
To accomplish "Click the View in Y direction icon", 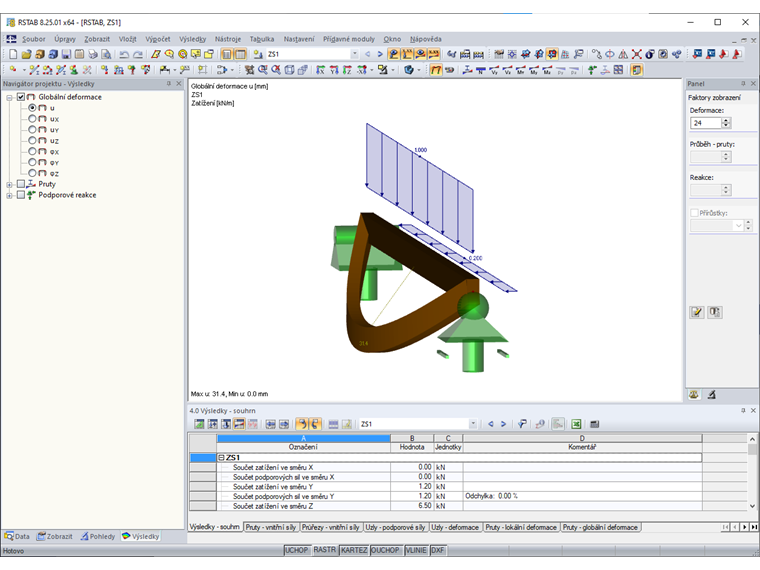I will (x=334, y=70).
